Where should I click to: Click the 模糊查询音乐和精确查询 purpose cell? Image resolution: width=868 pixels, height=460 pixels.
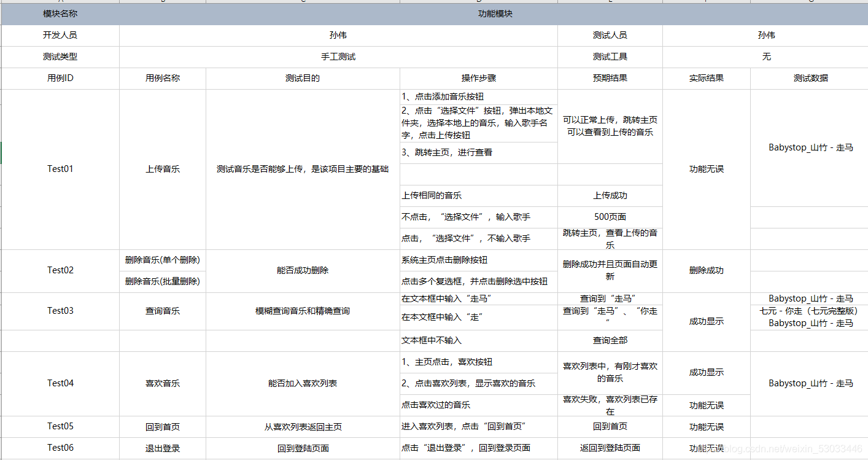303,311
